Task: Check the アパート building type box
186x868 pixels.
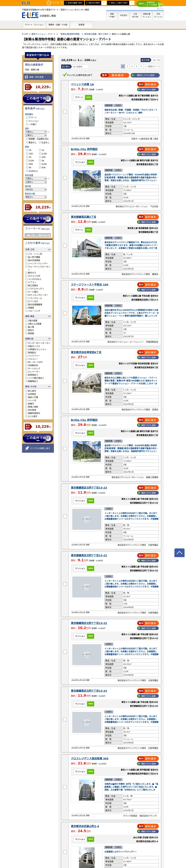Action: 27,118
